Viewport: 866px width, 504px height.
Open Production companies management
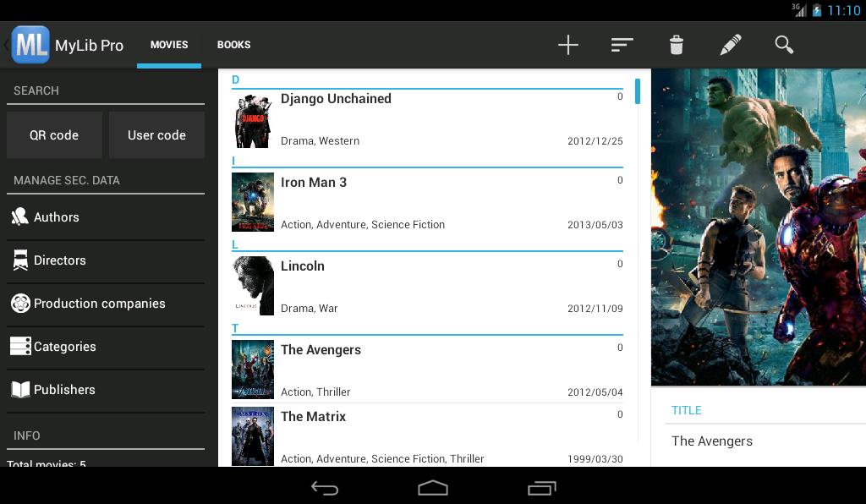106,303
